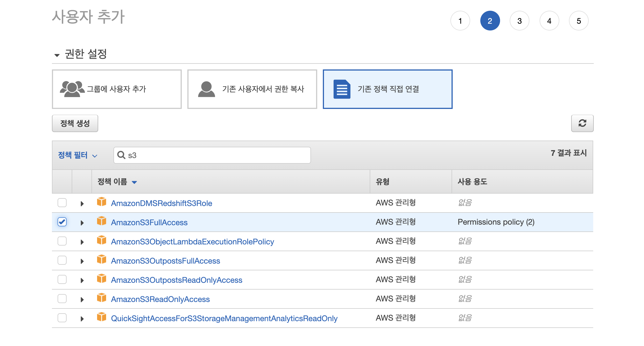The image size is (644, 346).
Task: Click the document icon for attaching existing policies
Action: (x=341, y=89)
